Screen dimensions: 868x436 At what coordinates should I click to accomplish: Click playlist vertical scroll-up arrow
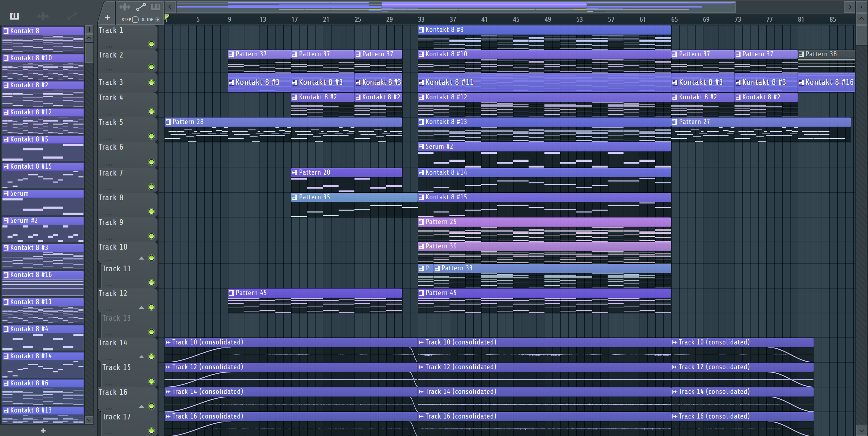[862, 18]
